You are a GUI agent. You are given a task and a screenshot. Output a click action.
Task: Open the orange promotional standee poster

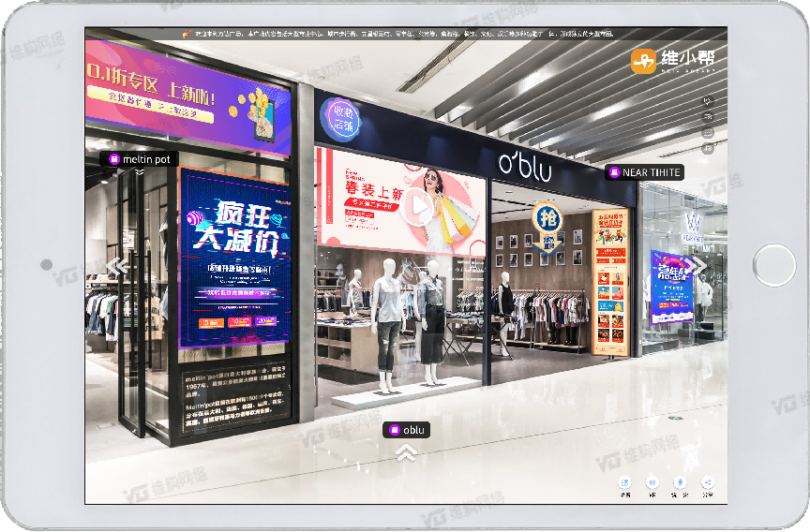610,283
